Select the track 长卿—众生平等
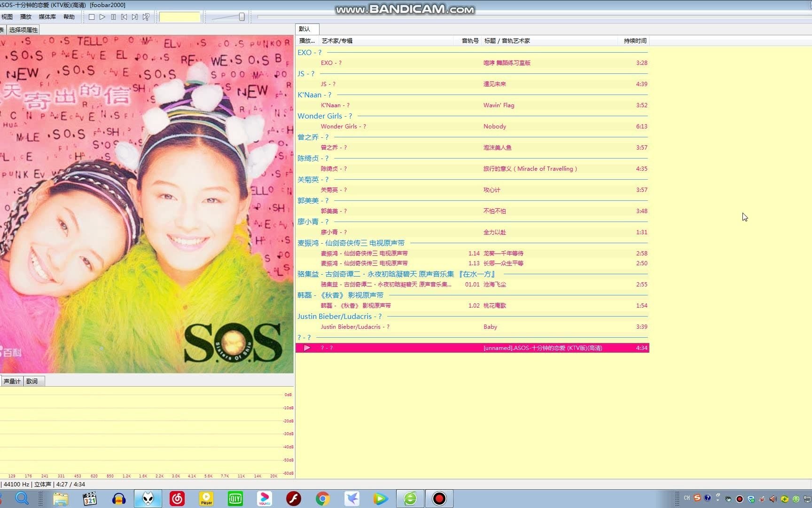 472,263
